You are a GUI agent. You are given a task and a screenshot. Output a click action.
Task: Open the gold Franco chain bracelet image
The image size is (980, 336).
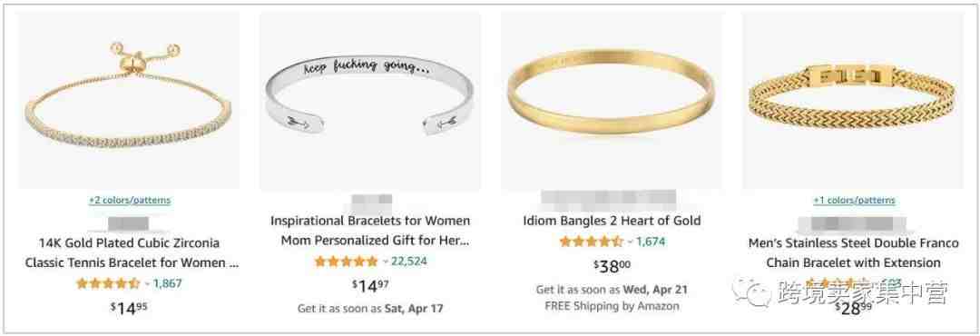coord(852,100)
